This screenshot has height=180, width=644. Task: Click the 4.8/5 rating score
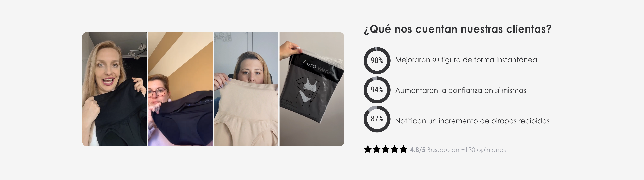[x=417, y=150]
